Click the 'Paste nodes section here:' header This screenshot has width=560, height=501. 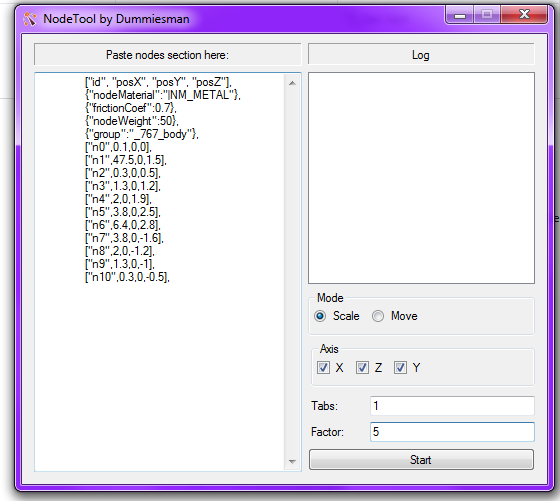168,55
